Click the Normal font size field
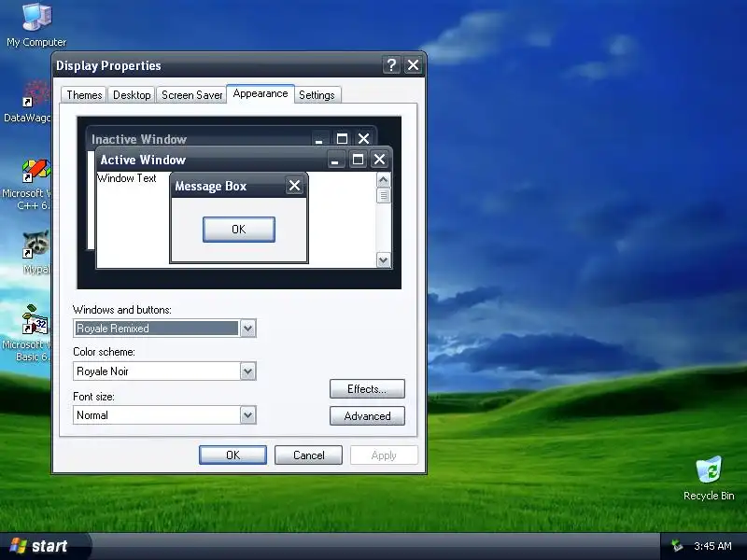This screenshot has height=560, width=747. coord(164,414)
